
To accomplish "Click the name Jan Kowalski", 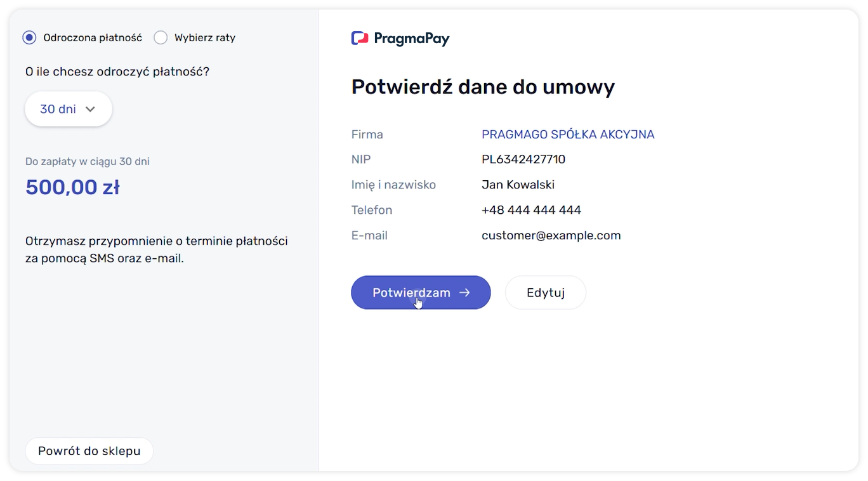I will (518, 185).
